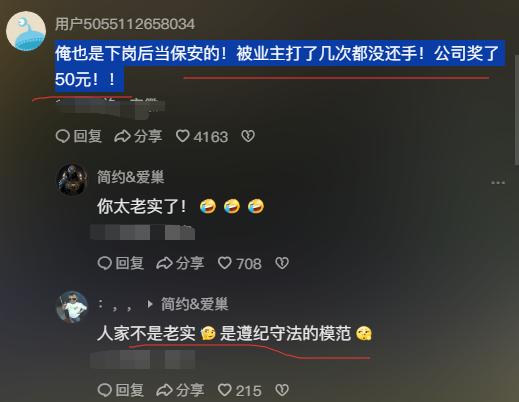Image resolution: width=519 pixels, height=402 pixels.
Task: Reply to the comment about 遵纪守法的模范
Action: 121,390
